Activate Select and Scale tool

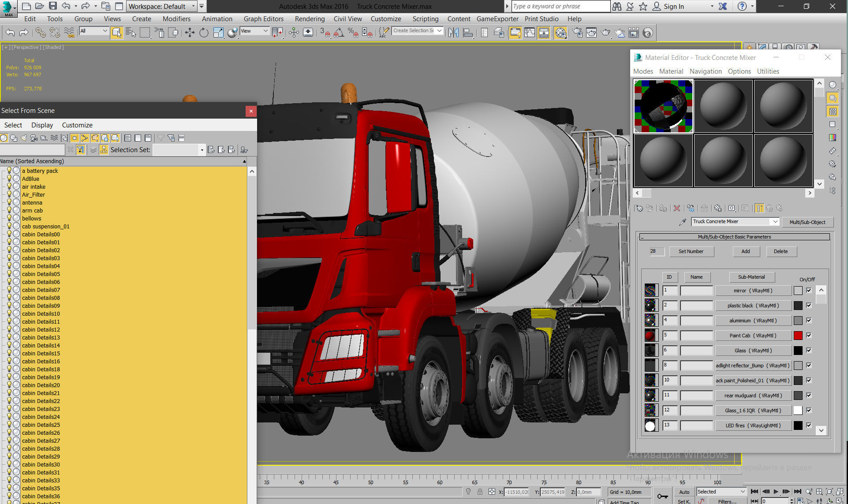coord(218,32)
